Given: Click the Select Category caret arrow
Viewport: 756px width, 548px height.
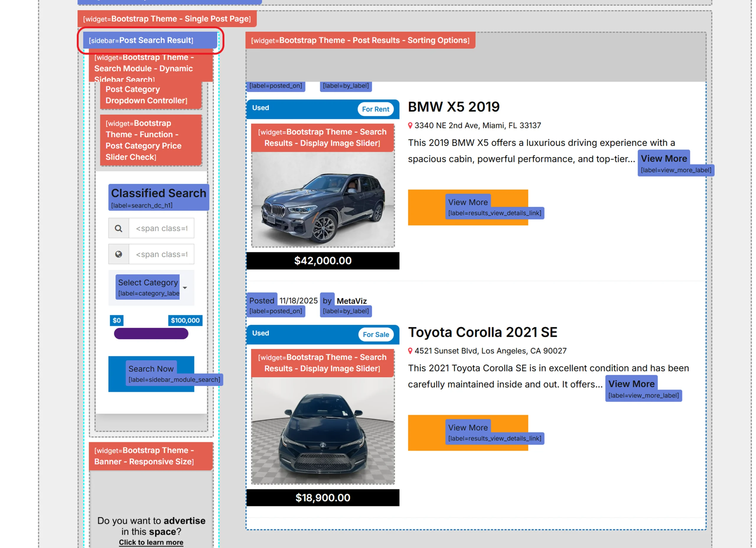Looking at the screenshot, I should 185,288.
